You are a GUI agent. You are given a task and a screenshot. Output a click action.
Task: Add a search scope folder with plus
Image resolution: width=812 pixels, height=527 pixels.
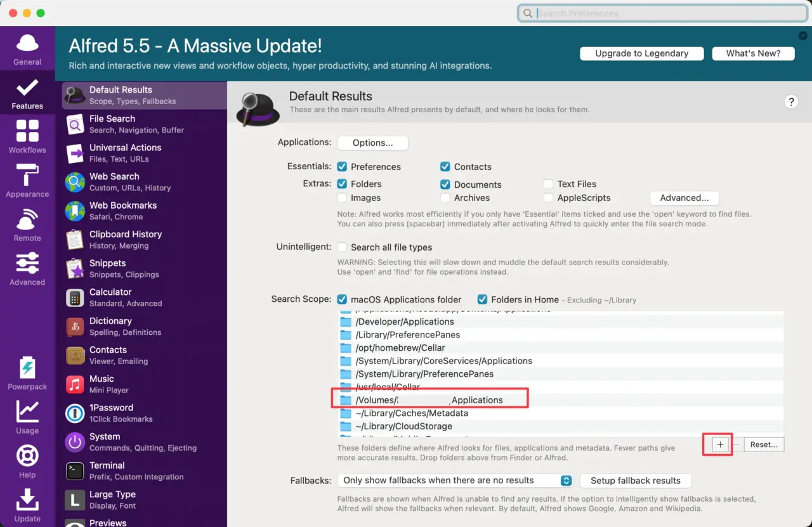(721, 445)
